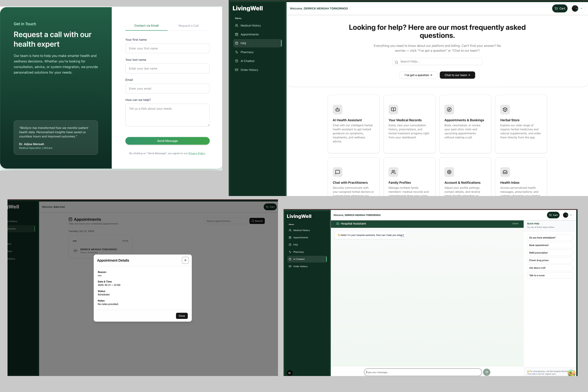This screenshot has height=392, width=588.
Task: Choose the 'Do you have amlodipine?' quick help topic
Action: pos(549,238)
